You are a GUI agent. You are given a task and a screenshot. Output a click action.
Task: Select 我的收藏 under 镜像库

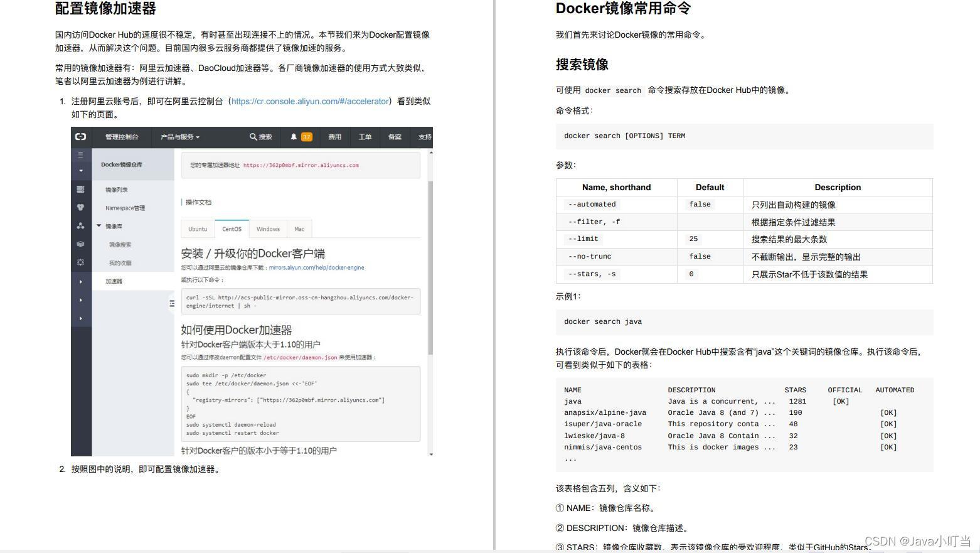[120, 263]
